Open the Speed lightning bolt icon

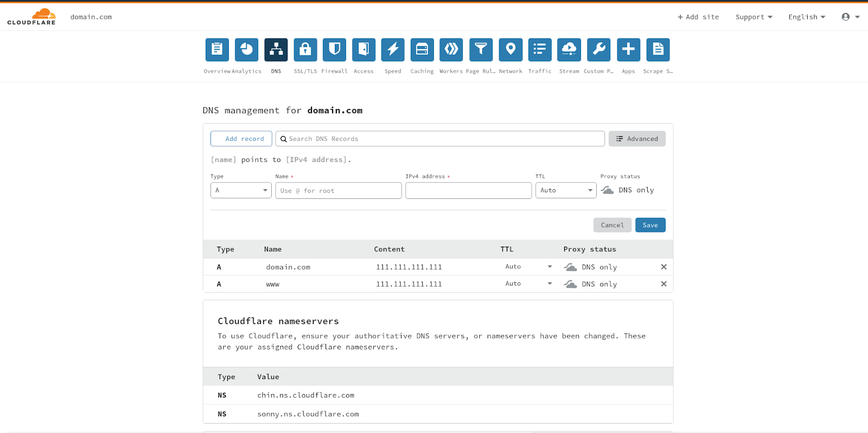[393, 50]
